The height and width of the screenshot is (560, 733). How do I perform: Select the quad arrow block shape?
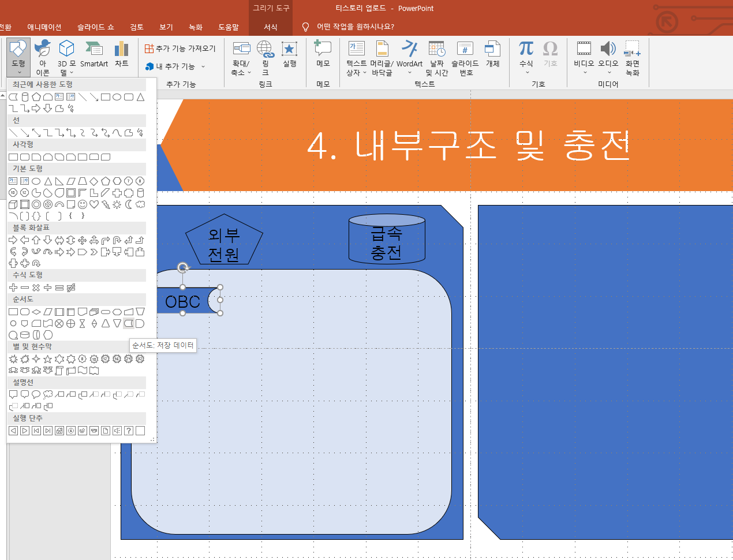[83, 240]
